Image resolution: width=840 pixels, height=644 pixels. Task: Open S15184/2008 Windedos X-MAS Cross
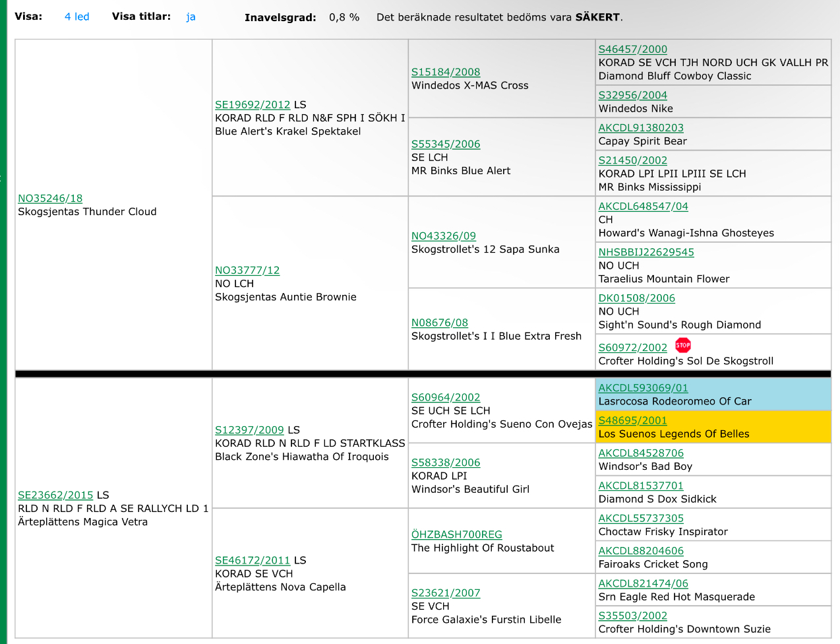[446, 73]
